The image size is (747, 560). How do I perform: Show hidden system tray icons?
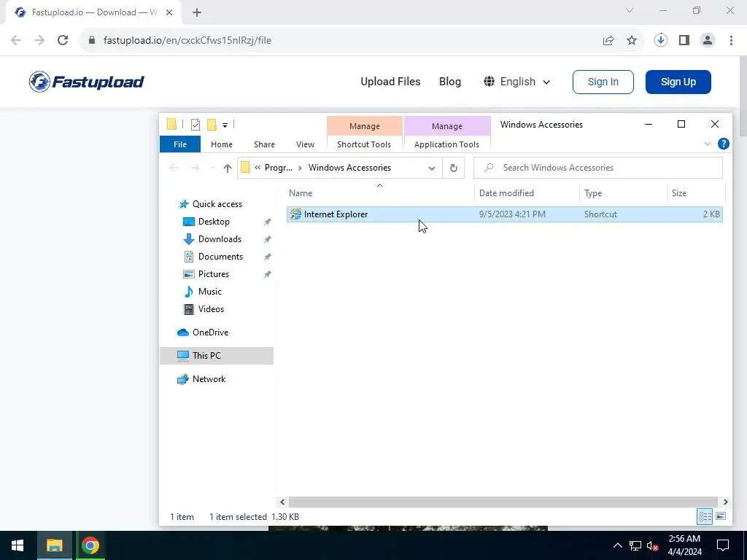tap(617, 545)
